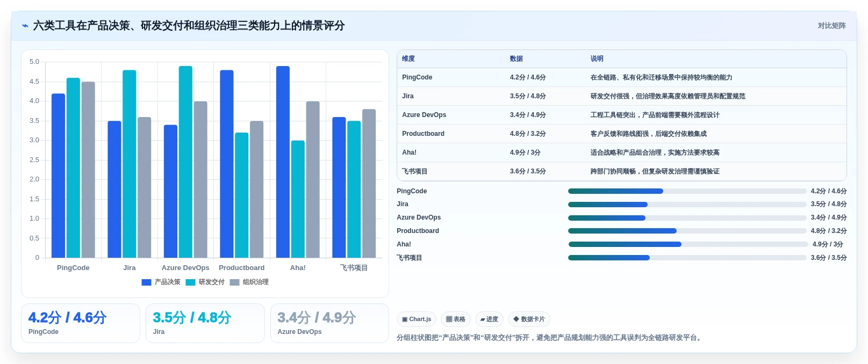This screenshot has height=364, width=868.
Task: Click the 飞书项目 x-axis label
Action: click(x=354, y=268)
